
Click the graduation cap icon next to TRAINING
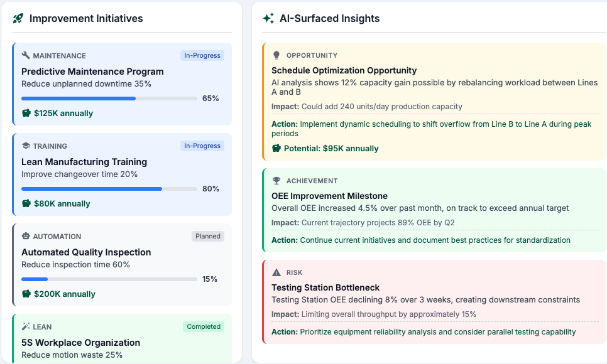pyautogui.click(x=26, y=146)
